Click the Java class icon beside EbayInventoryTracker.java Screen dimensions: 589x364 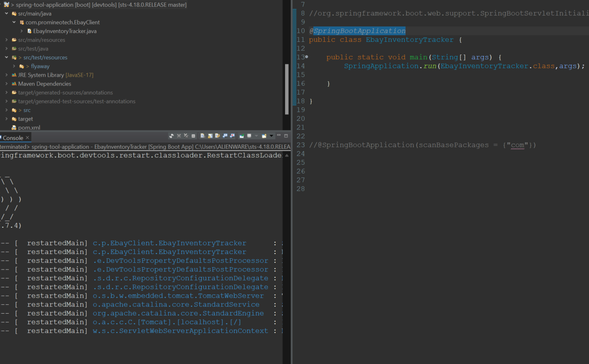coord(29,31)
